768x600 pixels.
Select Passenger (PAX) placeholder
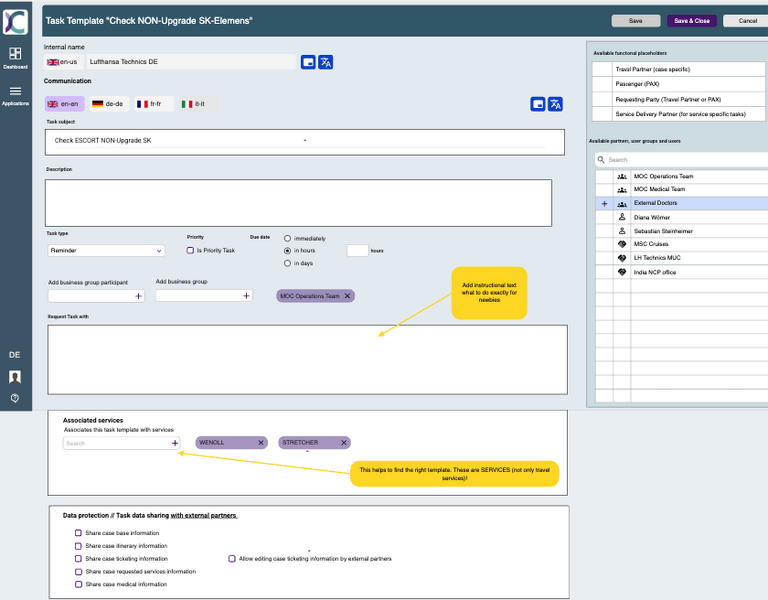point(679,84)
